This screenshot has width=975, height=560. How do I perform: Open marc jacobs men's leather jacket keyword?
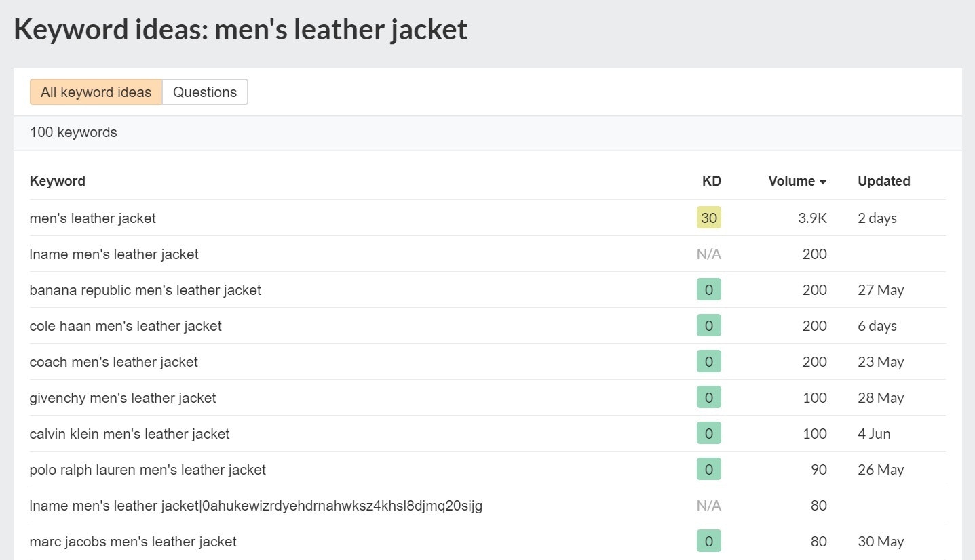coord(133,542)
